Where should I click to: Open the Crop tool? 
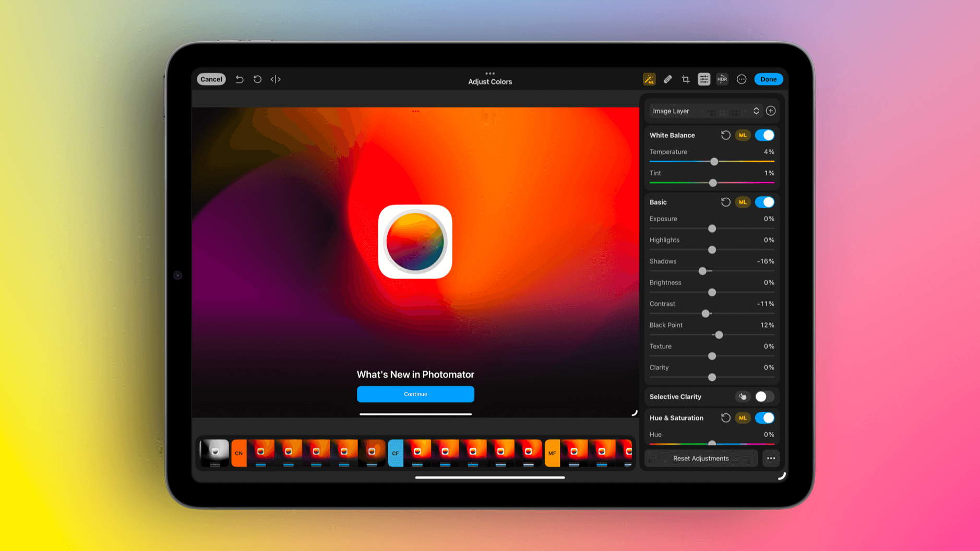click(x=686, y=79)
